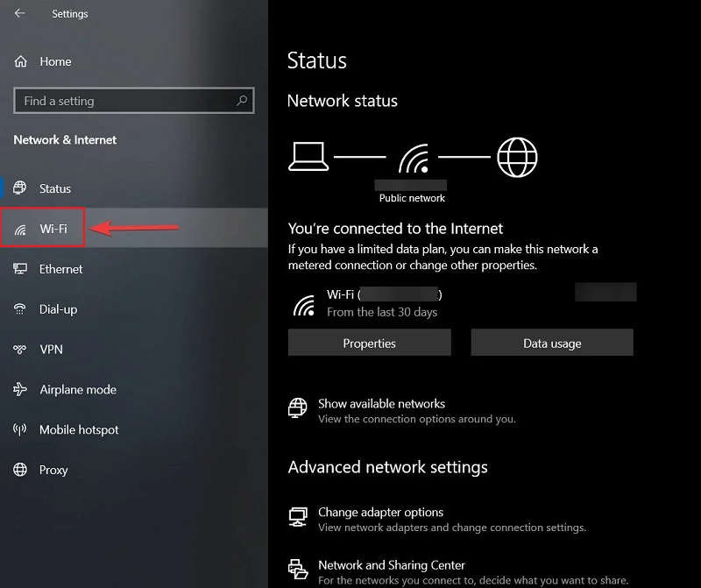
Task: Click the Proxy globe icon
Action: pos(20,471)
